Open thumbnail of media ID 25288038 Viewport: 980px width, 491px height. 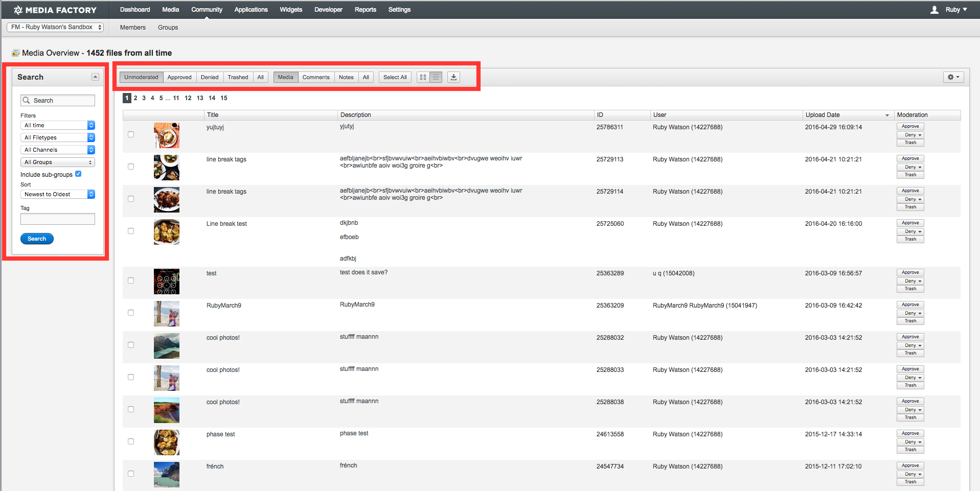[x=167, y=410]
